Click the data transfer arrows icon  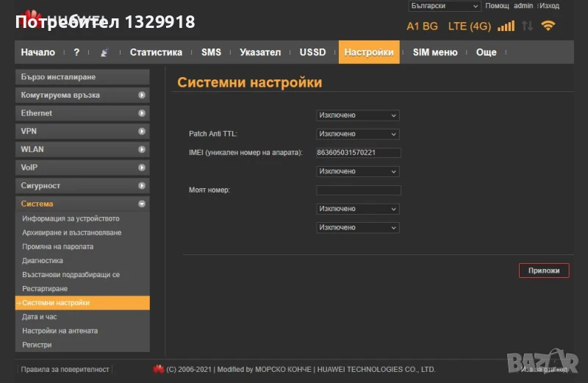[x=527, y=26]
